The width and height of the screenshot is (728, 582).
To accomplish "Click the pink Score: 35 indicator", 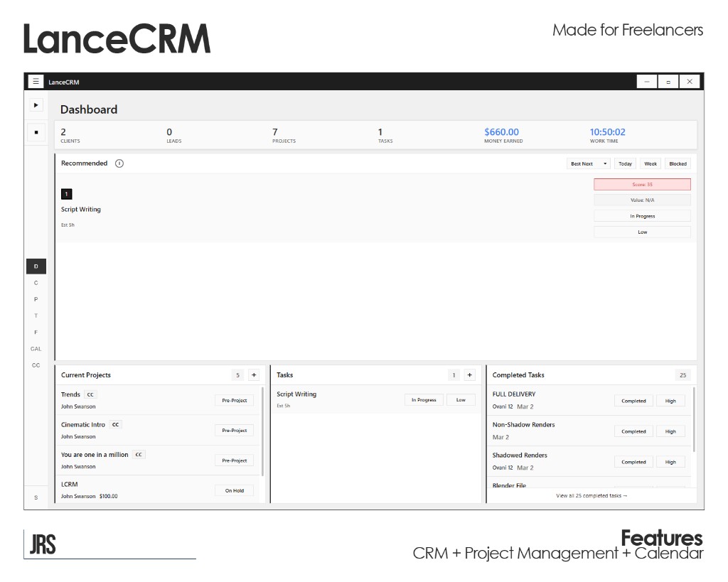I will [642, 184].
